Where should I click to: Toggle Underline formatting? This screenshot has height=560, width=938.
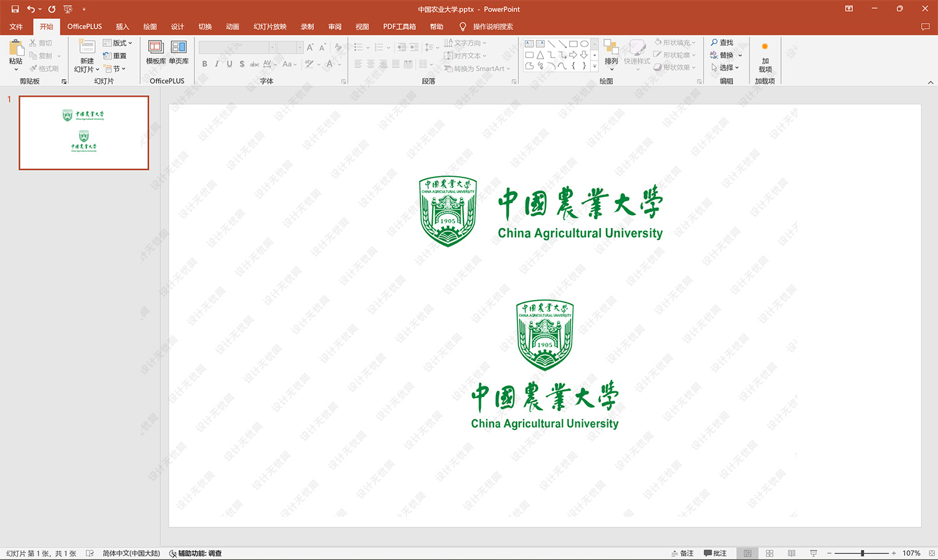(x=229, y=64)
